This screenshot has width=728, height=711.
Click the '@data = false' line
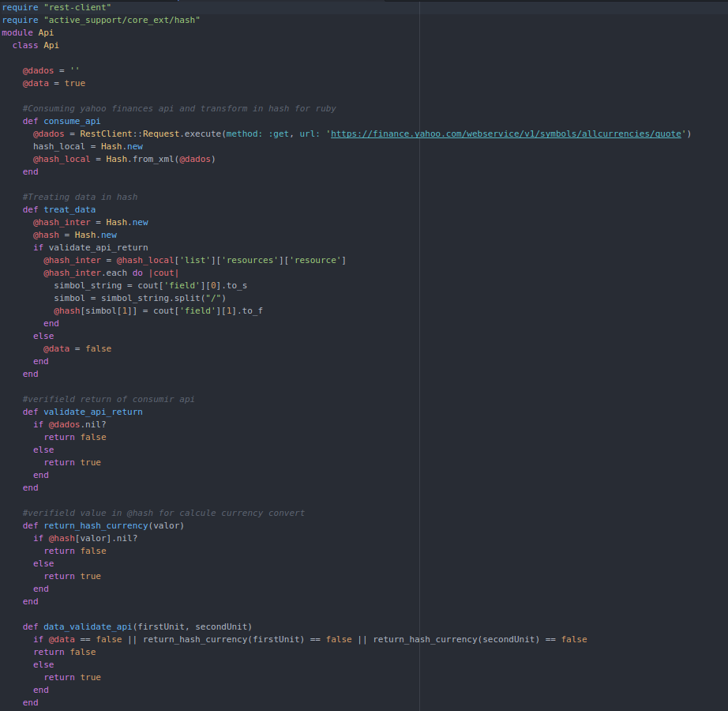click(x=77, y=348)
